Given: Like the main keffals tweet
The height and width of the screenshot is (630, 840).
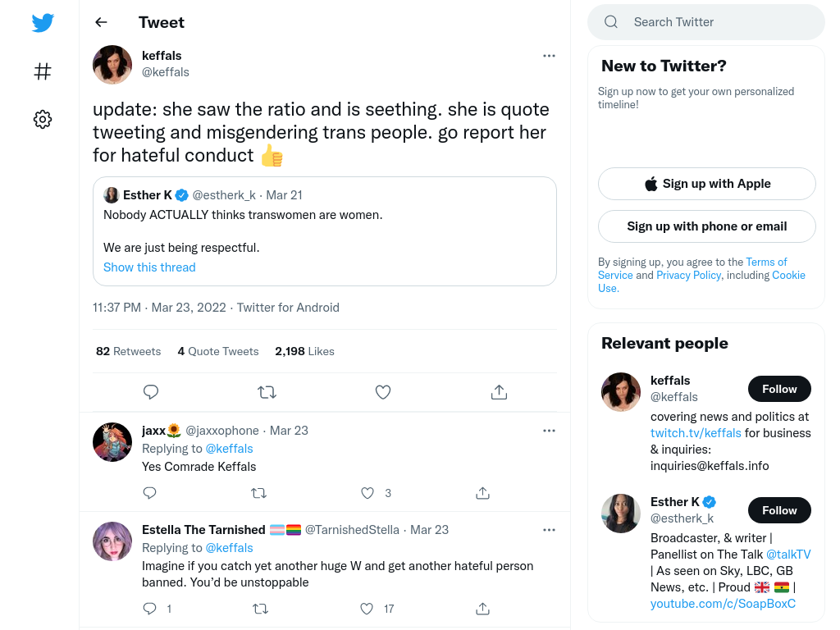Looking at the screenshot, I should coord(382,392).
